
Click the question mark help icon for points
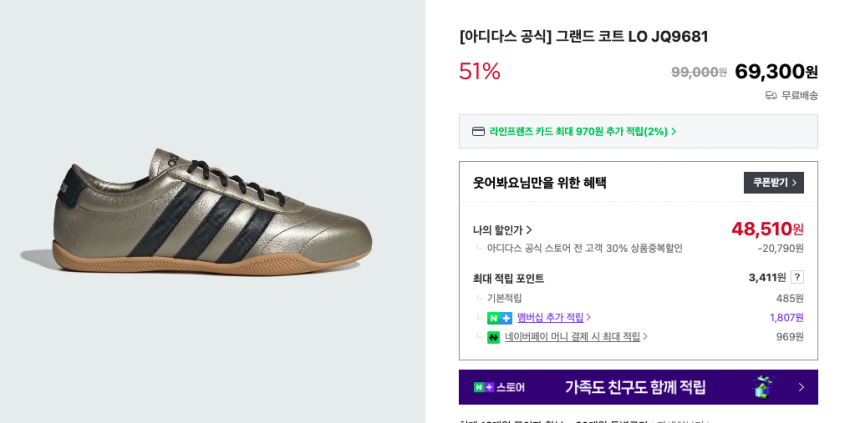click(797, 277)
